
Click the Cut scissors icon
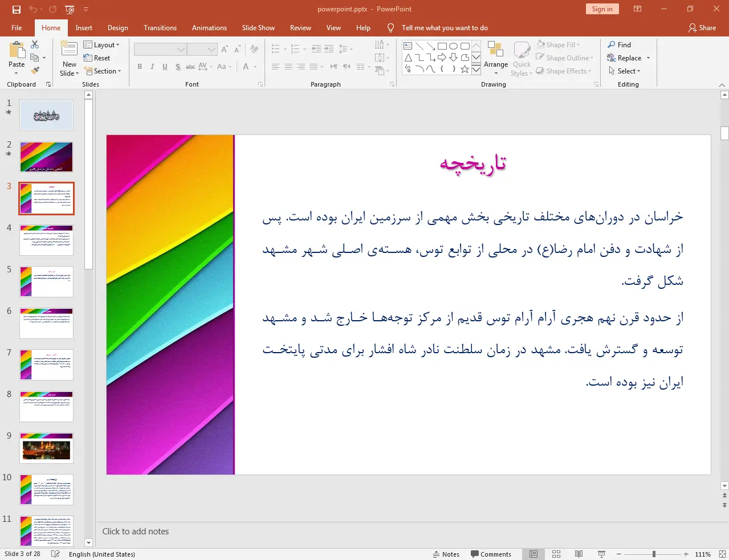(35, 44)
